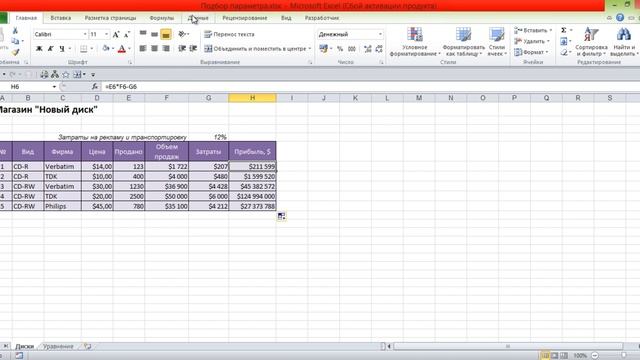
Task: Switch to the Главная ribbon tab
Action: 26,18
